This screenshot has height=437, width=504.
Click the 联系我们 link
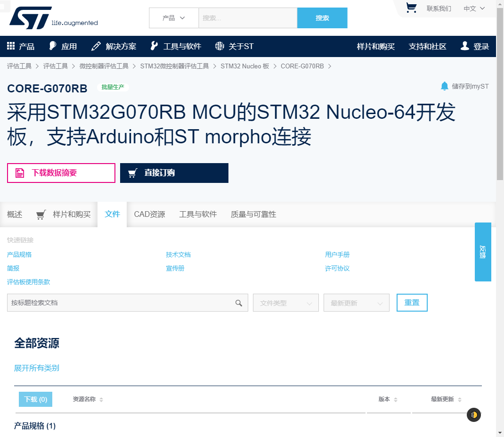click(x=439, y=8)
